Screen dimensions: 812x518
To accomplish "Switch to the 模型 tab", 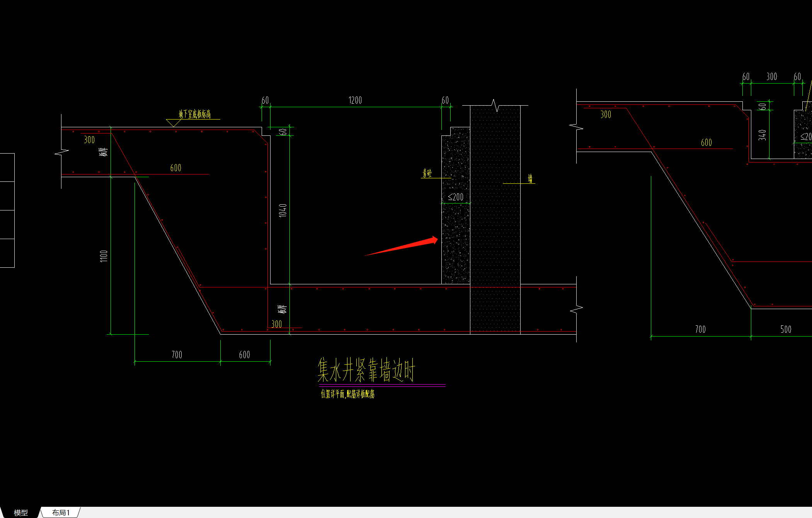I will 20,513.
